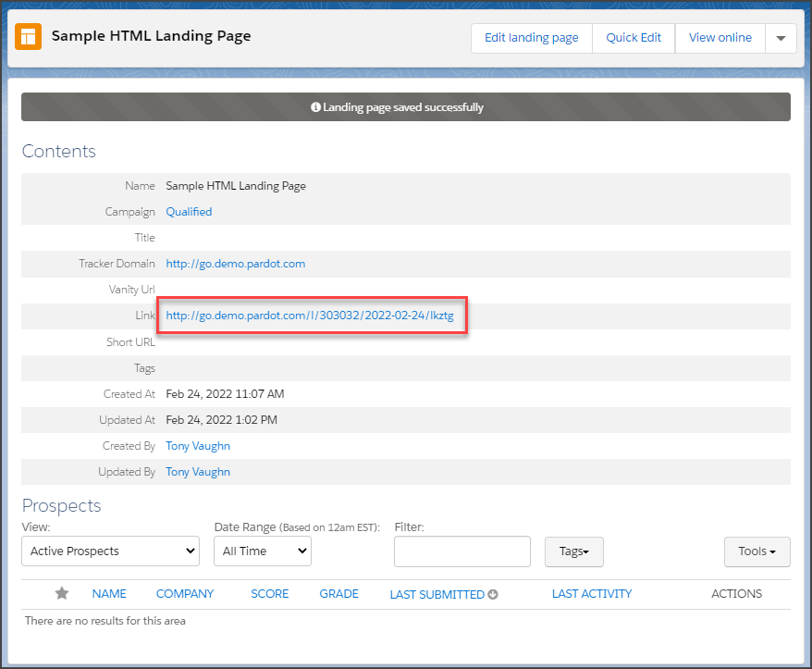Expand the dropdown arrow next to View online
812x669 pixels.
[781, 38]
